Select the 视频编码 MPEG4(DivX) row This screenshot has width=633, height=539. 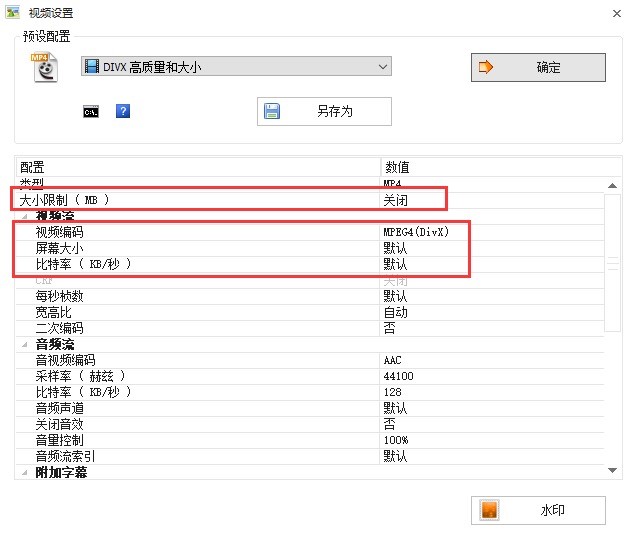[x=310, y=232]
